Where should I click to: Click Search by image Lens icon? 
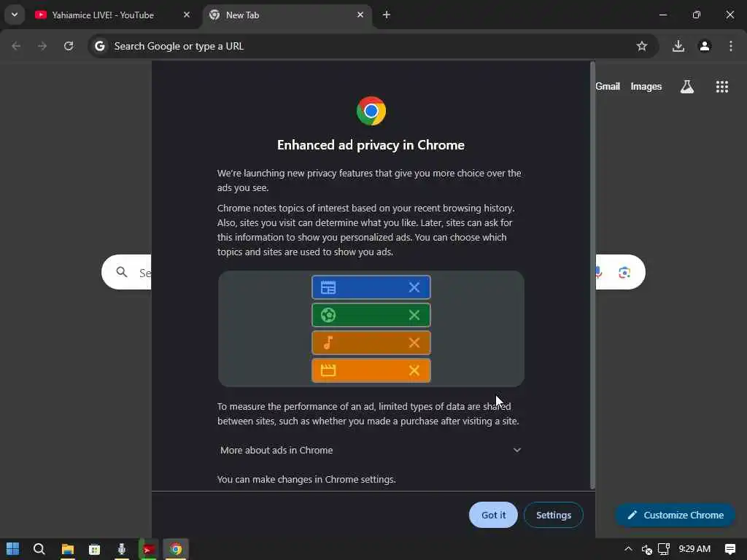click(x=624, y=273)
